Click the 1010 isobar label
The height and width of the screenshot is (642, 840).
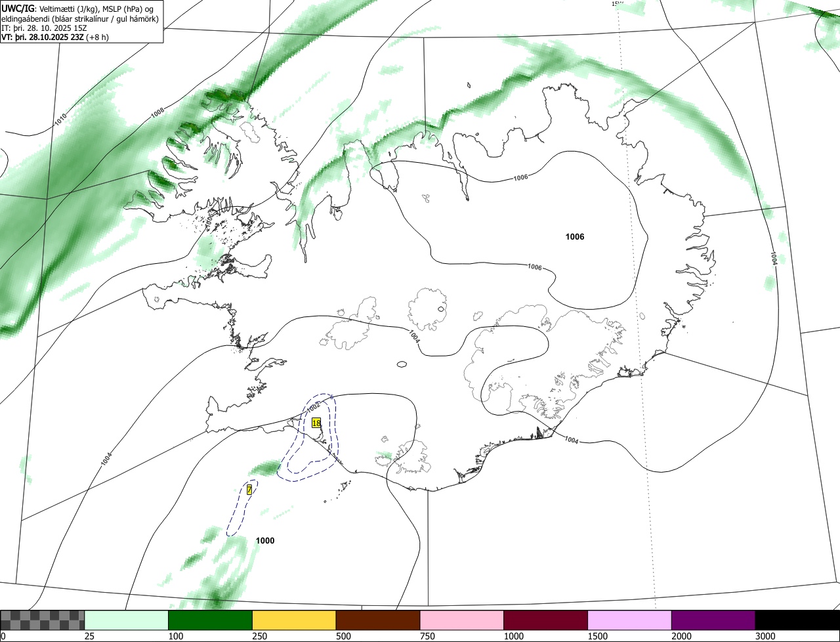click(x=60, y=119)
